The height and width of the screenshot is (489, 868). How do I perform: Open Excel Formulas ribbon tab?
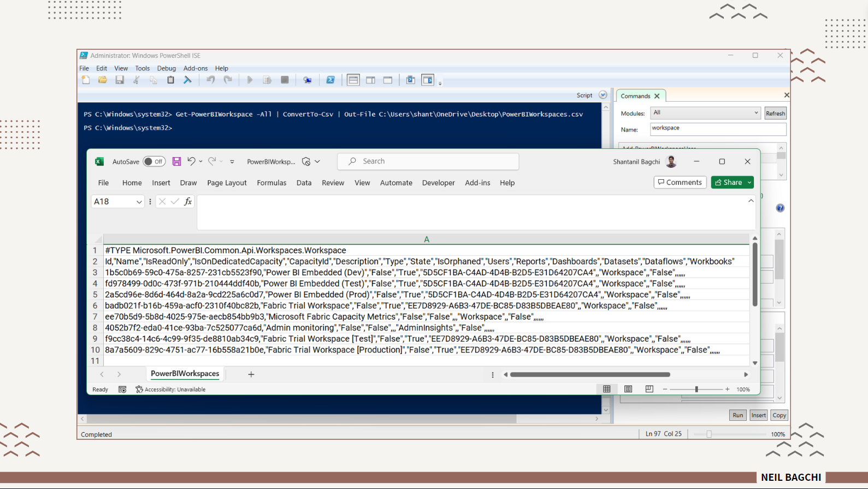(x=271, y=183)
